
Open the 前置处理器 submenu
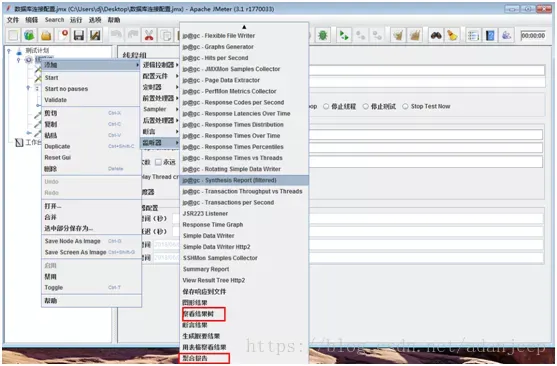(160, 98)
